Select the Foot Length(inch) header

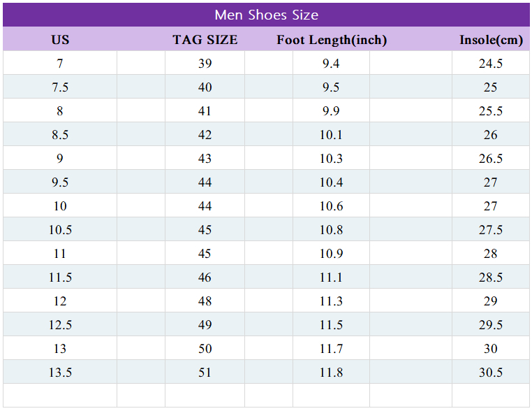pos(332,40)
